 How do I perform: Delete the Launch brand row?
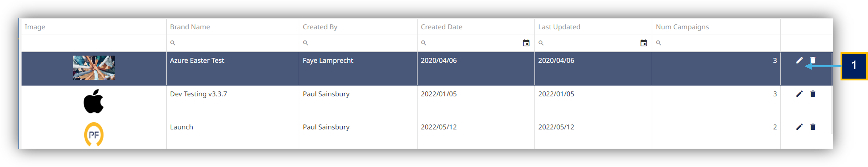point(813,127)
